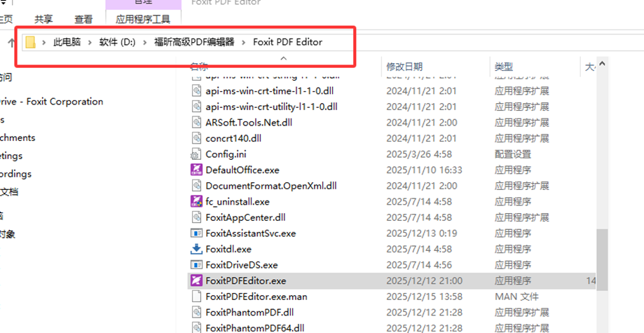Open the 查看 ribbon tab
Screen dimensions: 644x333
[83, 19]
